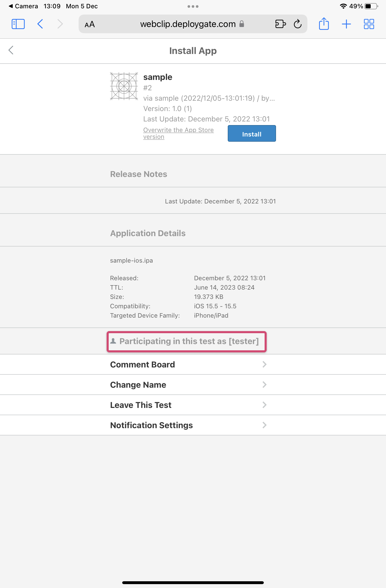The image size is (386, 588).
Task: Tap the person icon beside Participating text
Action: pos(113,341)
